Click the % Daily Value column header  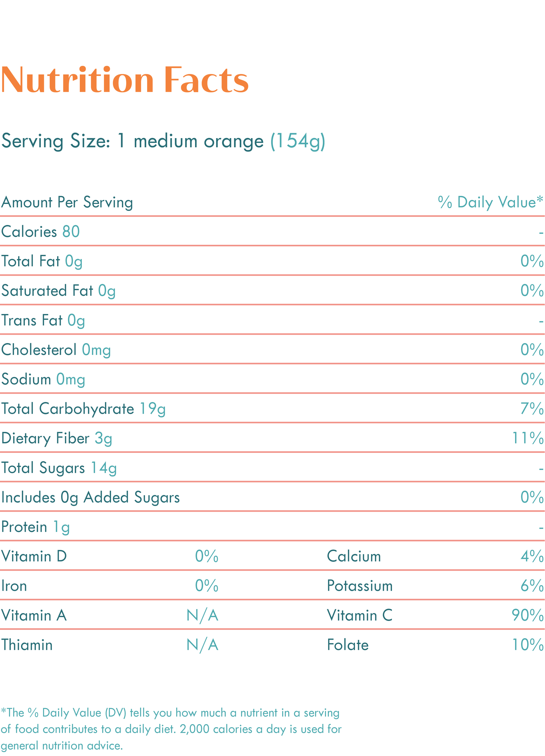(490, 202)
